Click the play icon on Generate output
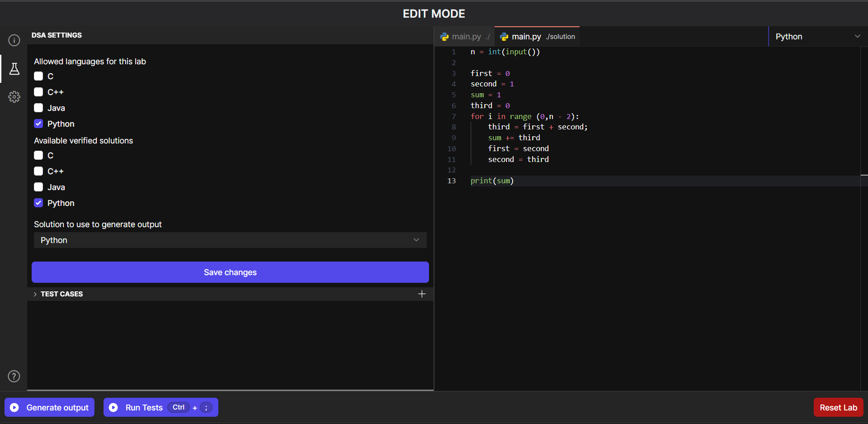 (14, 408)
